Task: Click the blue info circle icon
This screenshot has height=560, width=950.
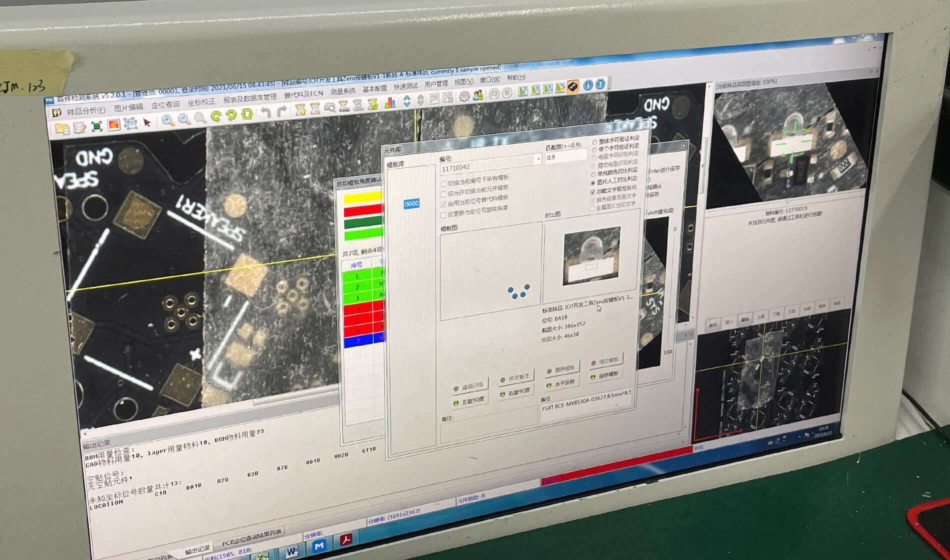Action: tap(588, 85)
